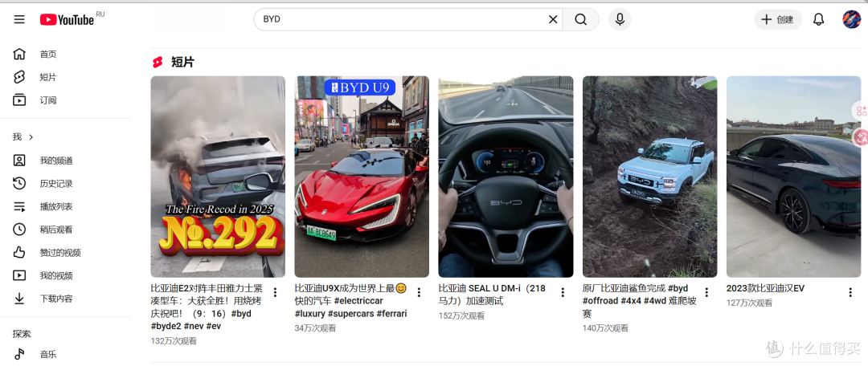Click the 探索 section heading
The width and height of the screenshot is (868, 366).
click(x=23, y=334)
